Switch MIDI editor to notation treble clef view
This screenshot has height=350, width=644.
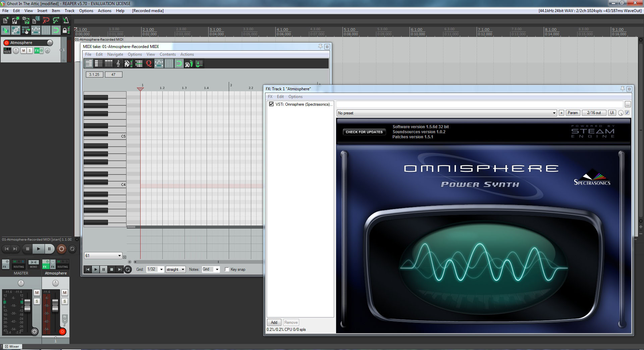118,63
